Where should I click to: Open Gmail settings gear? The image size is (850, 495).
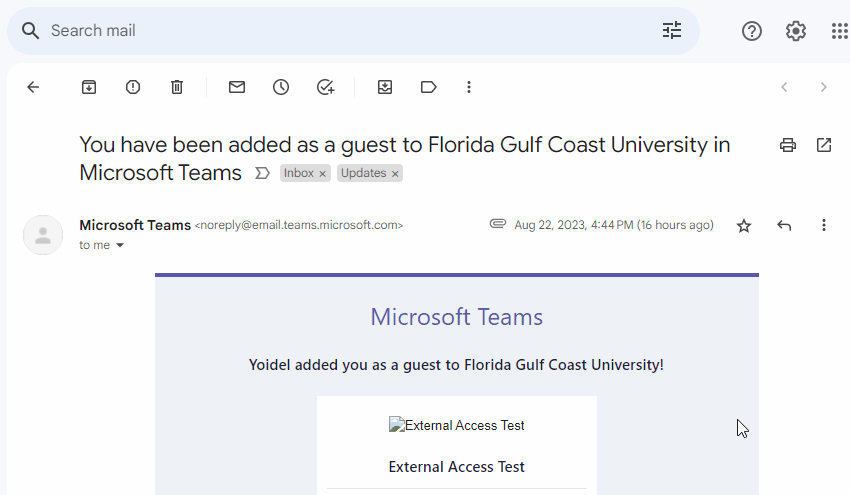[795, 31]
